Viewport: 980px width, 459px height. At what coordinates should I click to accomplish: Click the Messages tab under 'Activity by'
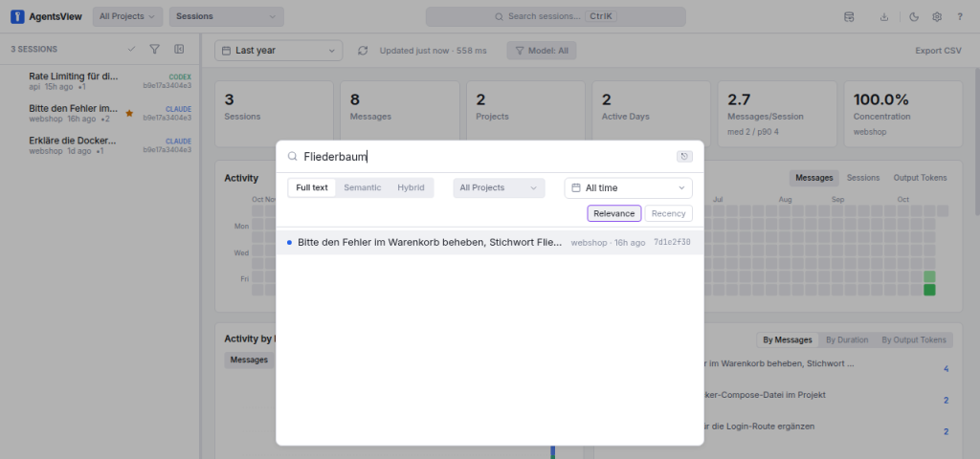pyautogui.click(x=249, y=360)
